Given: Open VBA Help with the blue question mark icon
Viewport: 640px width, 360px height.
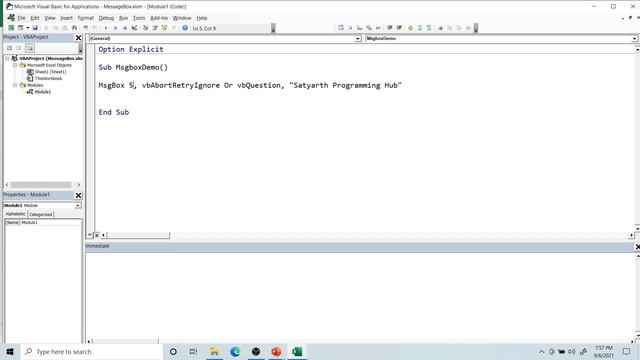Looking at the screenshot, I should point(185,28).
